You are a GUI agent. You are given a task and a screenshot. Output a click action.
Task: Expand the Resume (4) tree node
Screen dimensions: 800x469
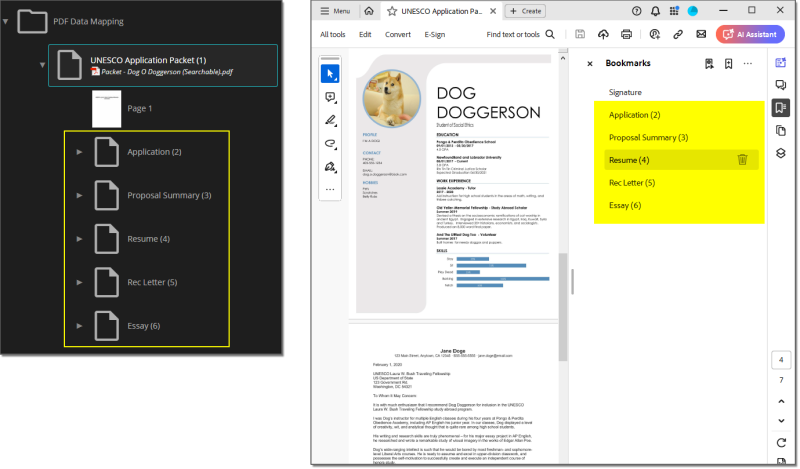click(x=80, y=238)
